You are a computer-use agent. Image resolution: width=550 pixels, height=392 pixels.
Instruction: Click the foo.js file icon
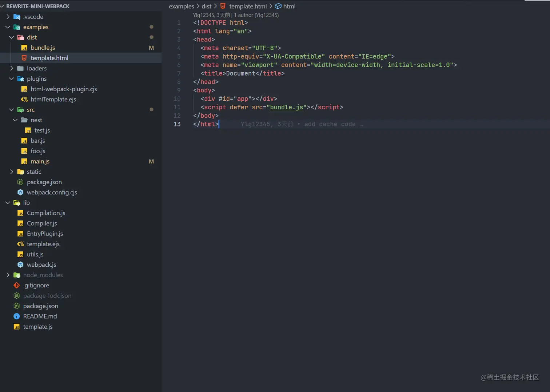point(24,151)
